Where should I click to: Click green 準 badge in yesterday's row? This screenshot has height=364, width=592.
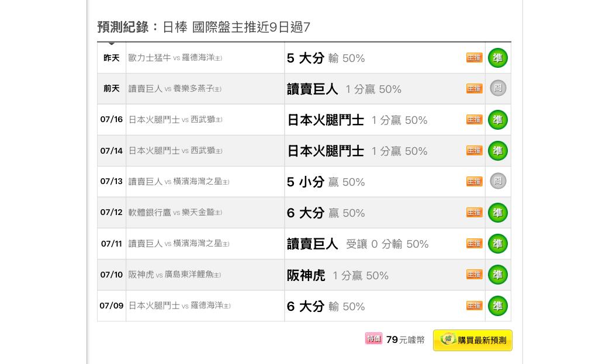click(x=497, y=58)
